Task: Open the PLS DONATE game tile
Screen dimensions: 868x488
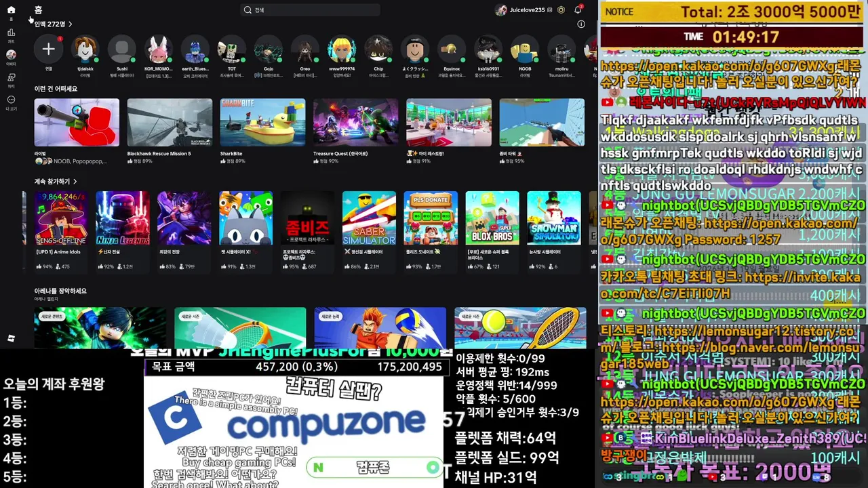Action: [x=431, y=218]
